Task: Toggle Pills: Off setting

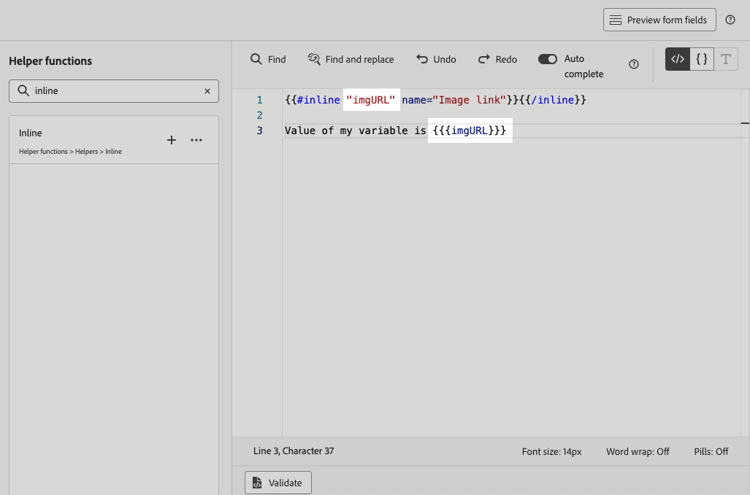Action: pos(711,451)
